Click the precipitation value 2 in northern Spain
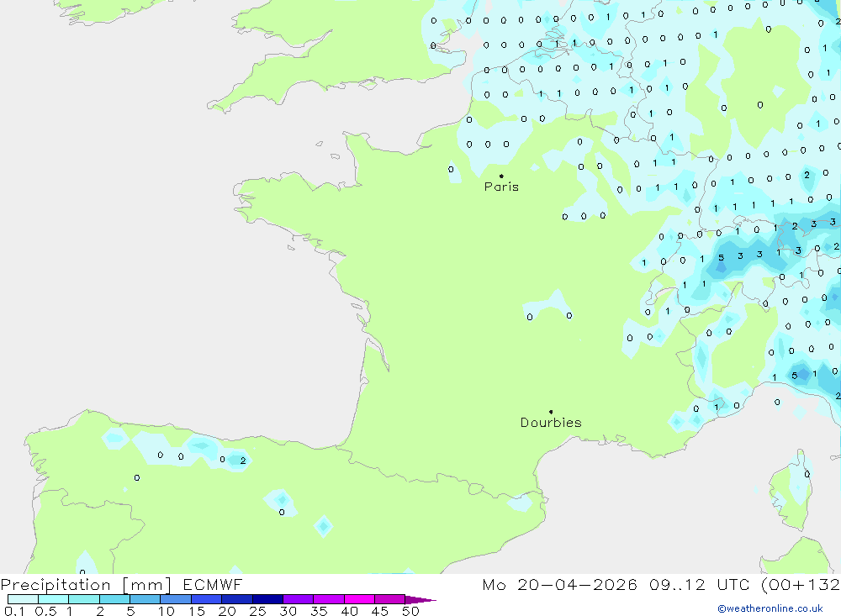The width and height of the screenshot is (841, 616). pyautogui.click(x=243, y=461)
